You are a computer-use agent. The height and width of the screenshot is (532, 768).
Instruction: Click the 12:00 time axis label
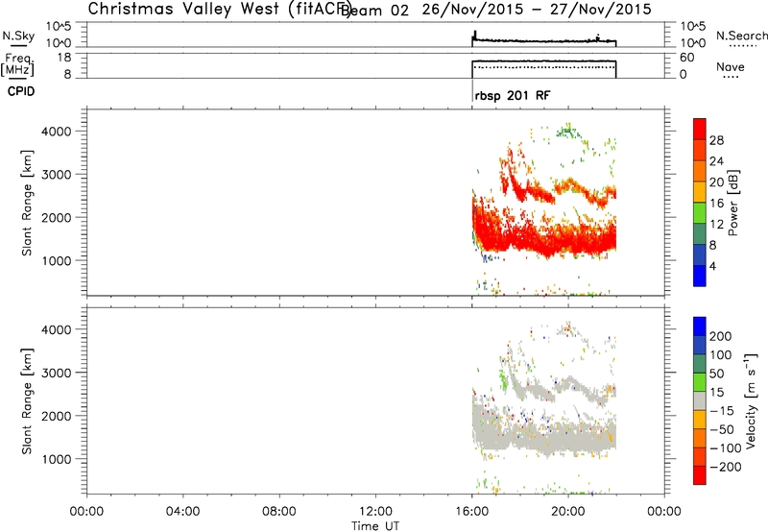[375, 512]
